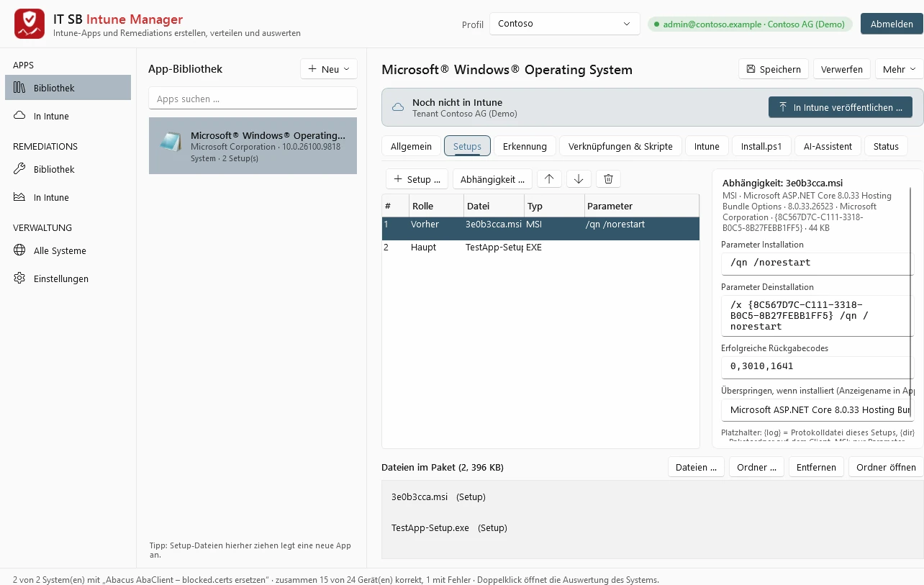Click the Entfernen button
The height and width of the screenshot is (585, 924).
816,467
